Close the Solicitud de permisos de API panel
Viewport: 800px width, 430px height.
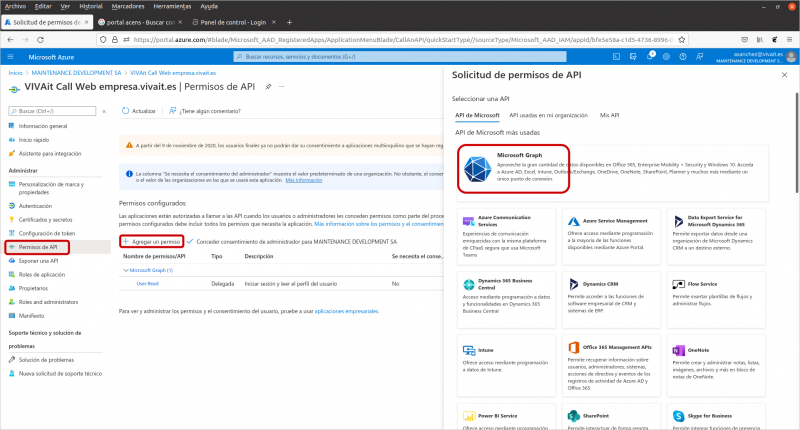pyautogui.click(x=785, y=75)
